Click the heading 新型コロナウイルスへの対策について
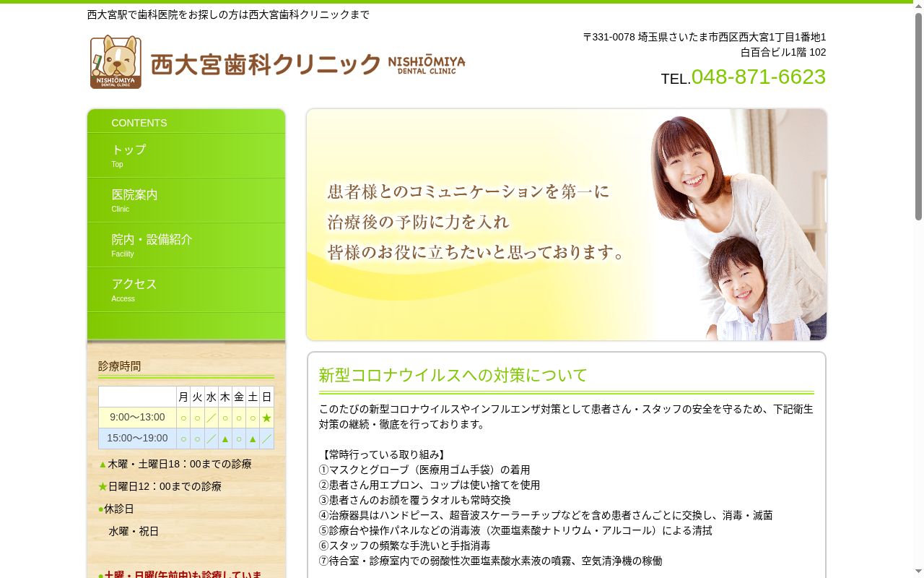 (453, 375)
